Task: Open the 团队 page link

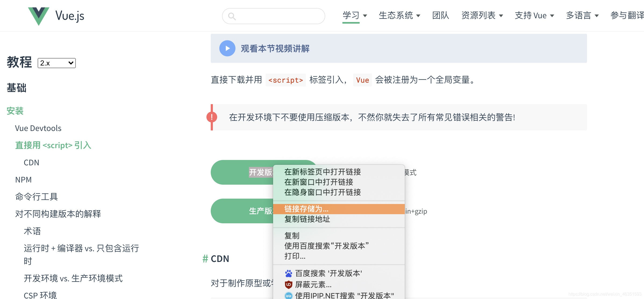Action: tap(441, 16)
